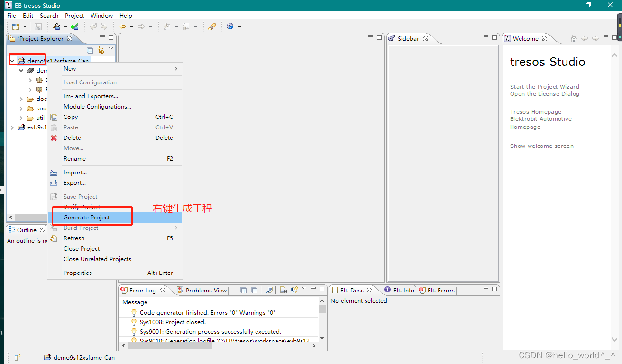Click the Forward navigation arrow in toolbar
Screen dimensions: 622x364
click(x=141, y=27)
